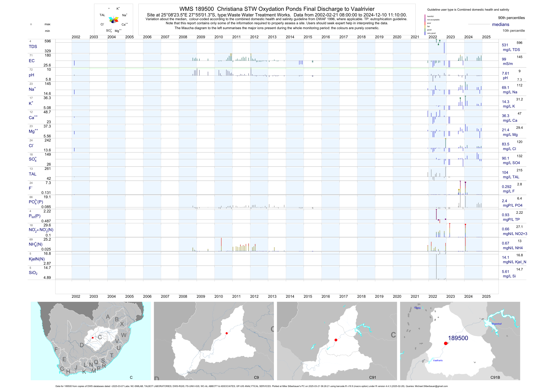Viewport: 554px width, 392px height.
Task: Click the Taung label on the C91B map
Action: coord(417,308)
